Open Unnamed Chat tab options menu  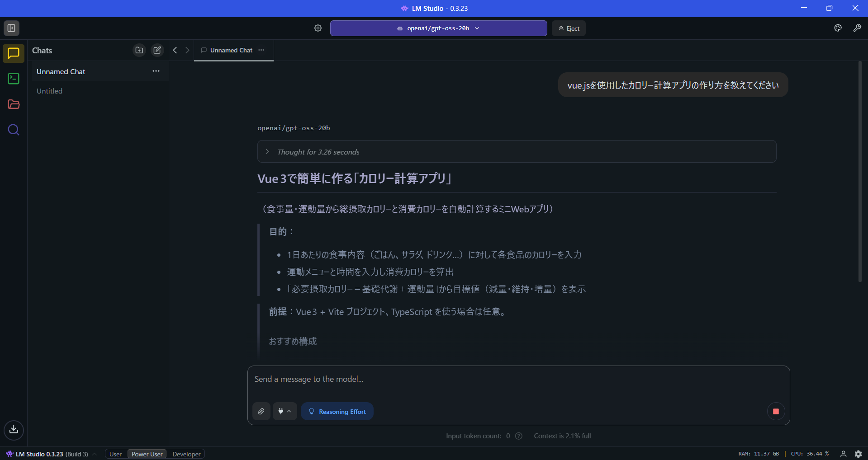click(x=261, y=50)
